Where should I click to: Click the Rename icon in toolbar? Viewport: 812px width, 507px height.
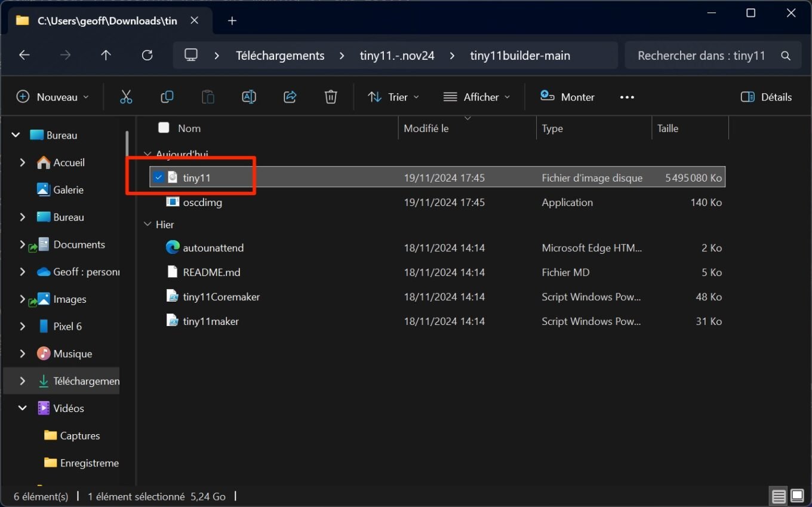pyautogui.click(x=249, y=97)
